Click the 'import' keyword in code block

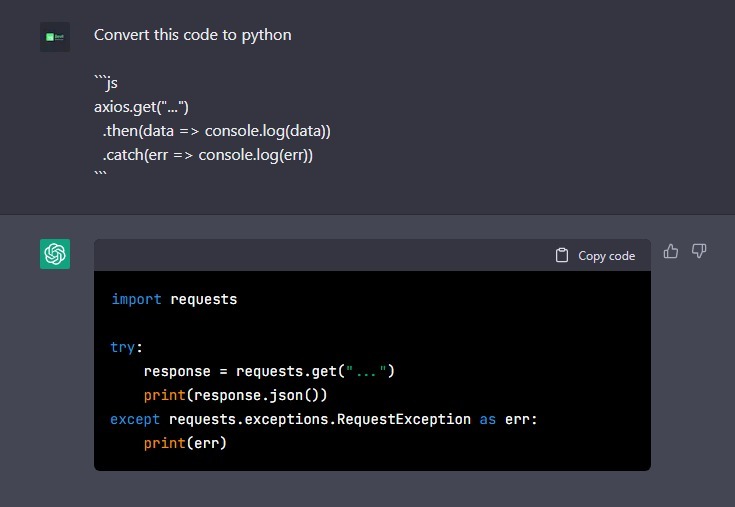point(136,299)
